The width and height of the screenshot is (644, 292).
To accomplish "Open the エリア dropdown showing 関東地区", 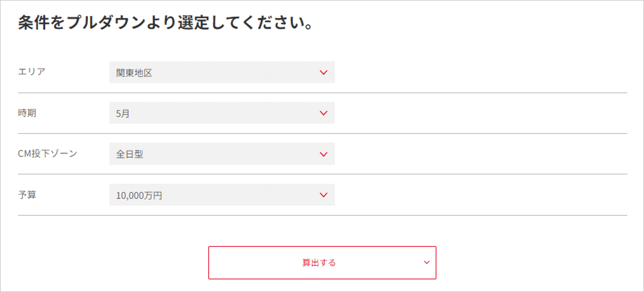I will [222, 73].
